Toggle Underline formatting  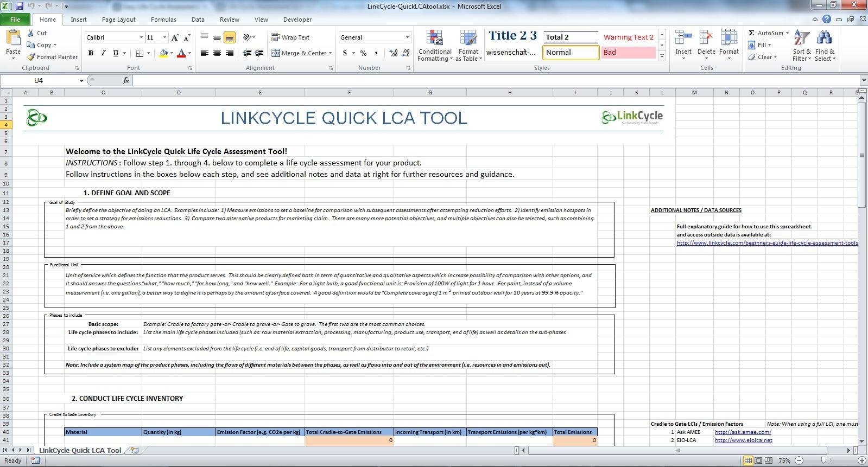coord(116,53)
